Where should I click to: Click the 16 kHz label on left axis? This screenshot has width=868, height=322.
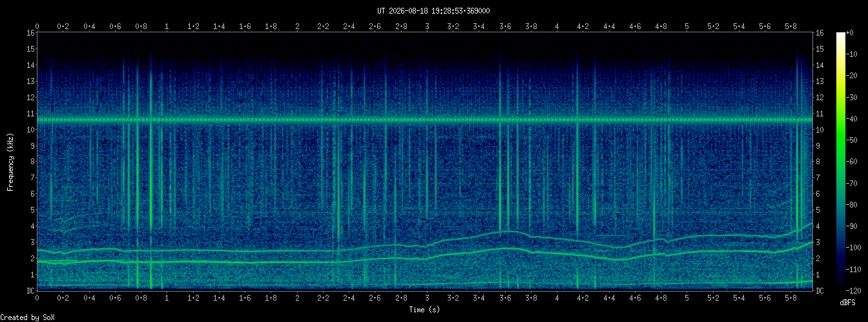click(30, 33)
